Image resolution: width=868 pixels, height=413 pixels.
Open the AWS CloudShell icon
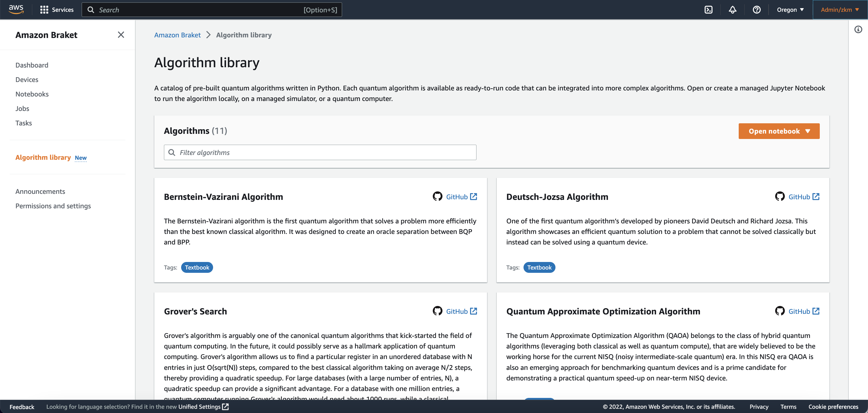(x=708, y=10)
